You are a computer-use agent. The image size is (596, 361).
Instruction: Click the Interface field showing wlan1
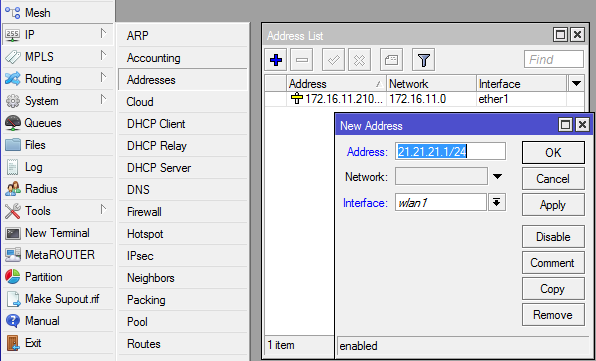click(x=441, y=203)
